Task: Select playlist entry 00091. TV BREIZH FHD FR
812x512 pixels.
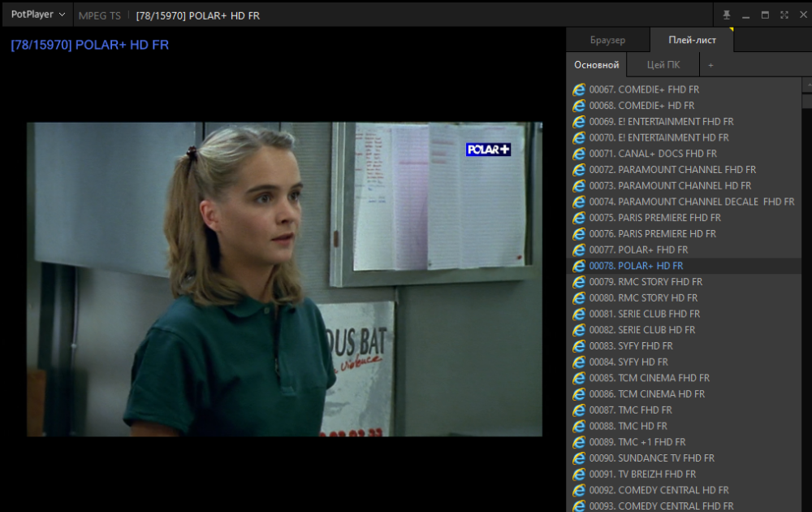Action: 684,475
